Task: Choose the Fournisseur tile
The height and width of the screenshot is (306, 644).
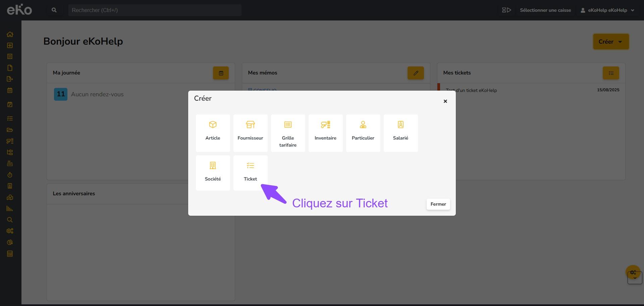Action: click(250, 133)
